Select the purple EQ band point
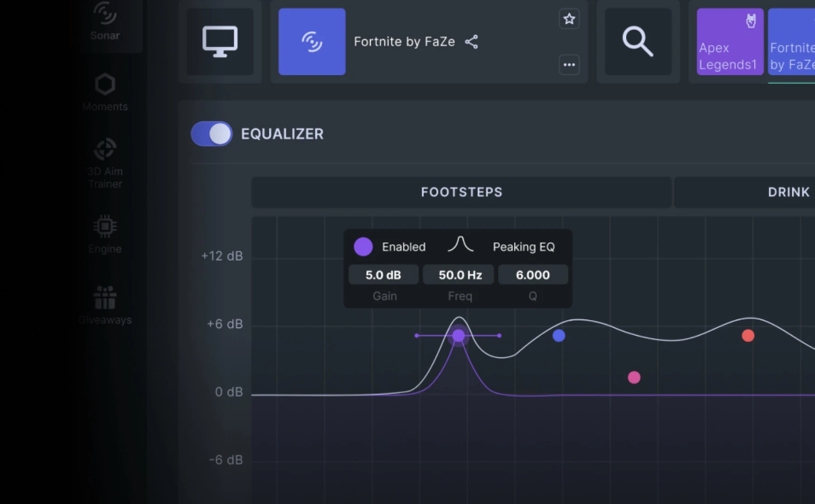815x504 pixels. (x=459, y=336)
